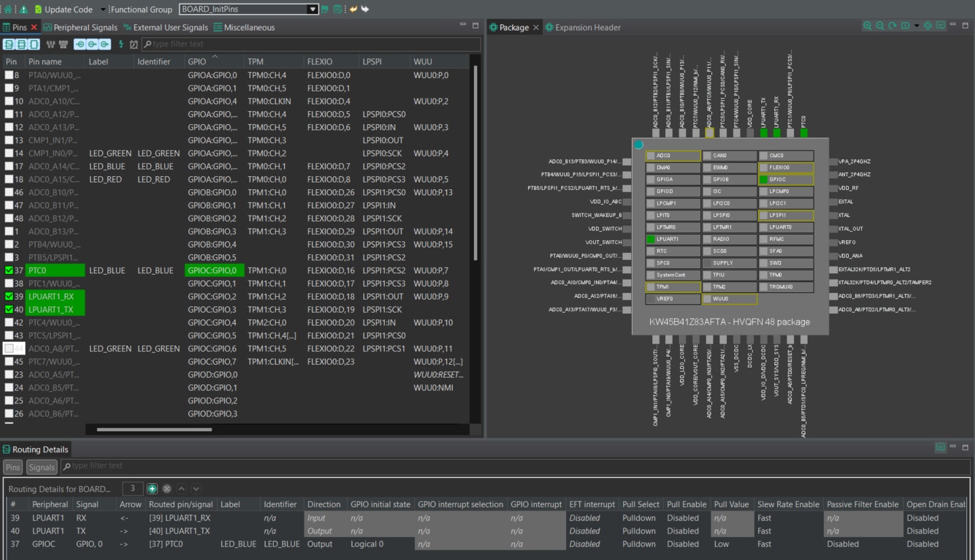Switch Routing Details to the Signals view
The height and width of the screenshot is (560, 975).
(41, 466)
